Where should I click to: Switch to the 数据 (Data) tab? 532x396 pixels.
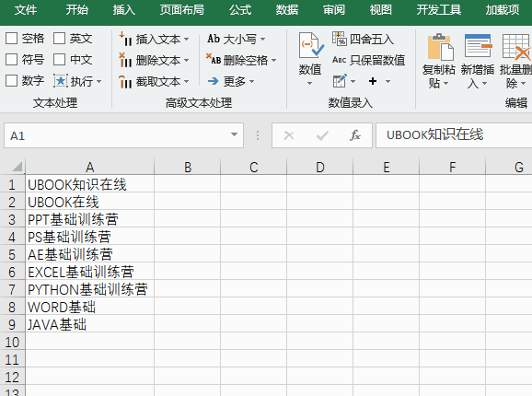[287, 10]
